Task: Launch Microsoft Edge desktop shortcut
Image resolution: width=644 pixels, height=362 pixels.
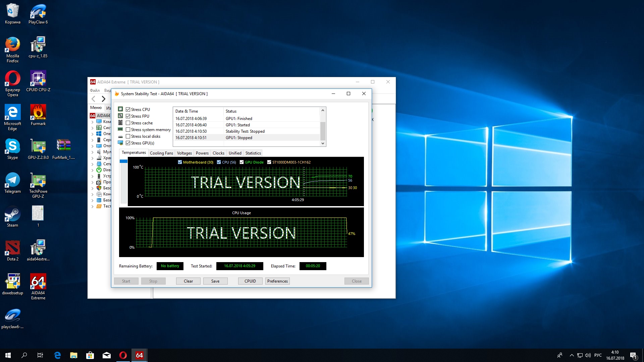Action: [x=12, y=117]
